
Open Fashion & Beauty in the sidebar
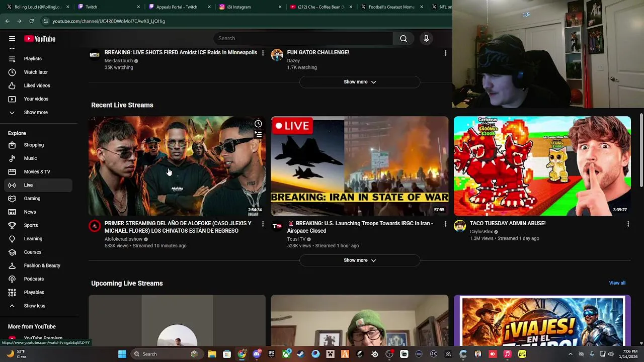coord(38,265)
